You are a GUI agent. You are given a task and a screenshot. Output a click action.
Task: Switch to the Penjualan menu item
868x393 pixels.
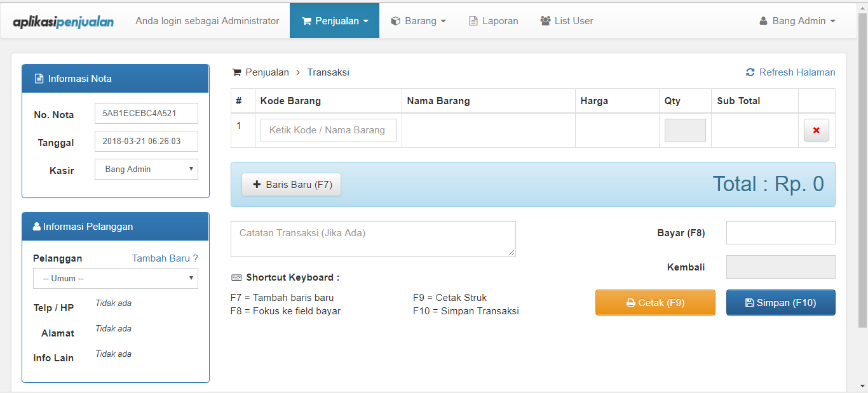(334, 20)
